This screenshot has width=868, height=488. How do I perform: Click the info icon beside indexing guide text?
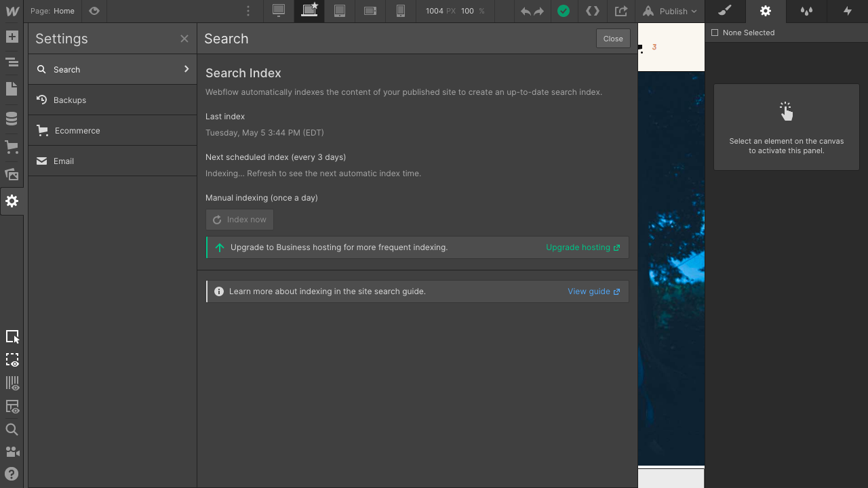219,291
